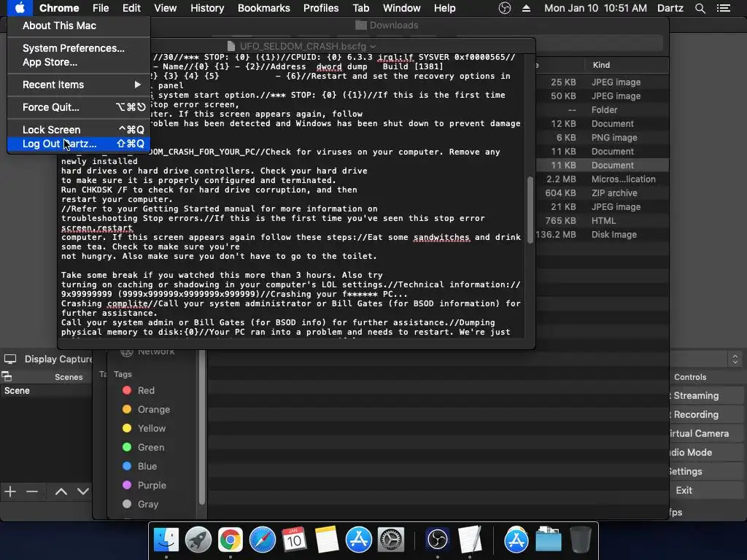Move scene down arrow in OBS
This screenshot has width=747, height=560.
[x=83, y=491]
